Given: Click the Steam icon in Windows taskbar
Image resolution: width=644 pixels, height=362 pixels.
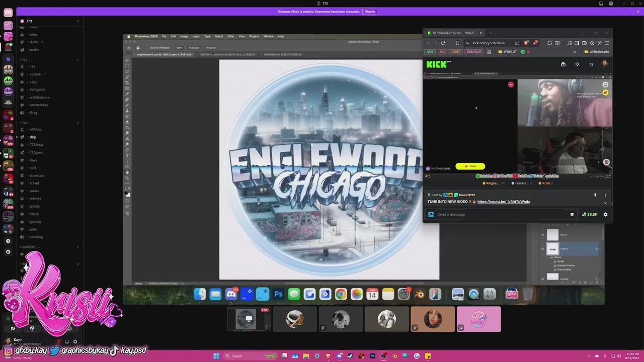Looking at the screenshot, I should (350, 356).
